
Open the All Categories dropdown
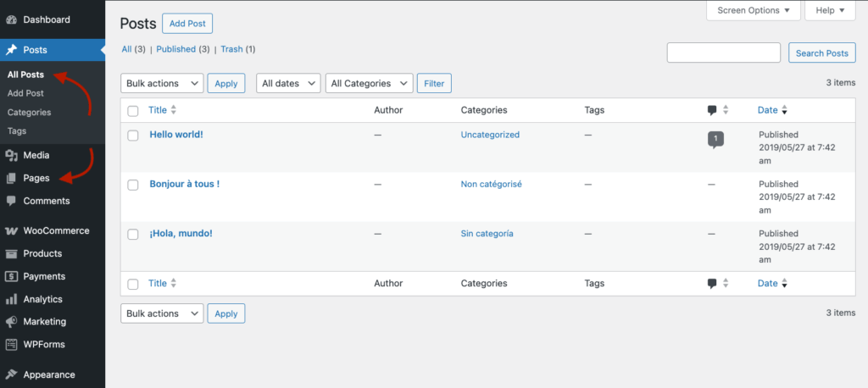(x=370, y=84)
